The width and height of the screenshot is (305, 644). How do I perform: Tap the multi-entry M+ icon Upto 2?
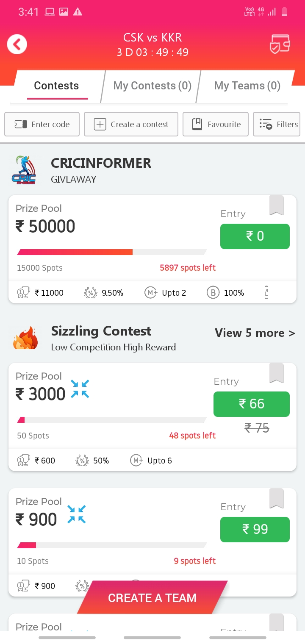151,292
